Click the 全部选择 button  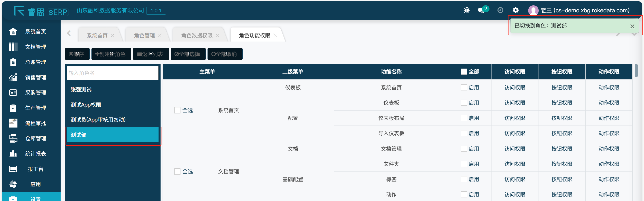pos(188,54)
